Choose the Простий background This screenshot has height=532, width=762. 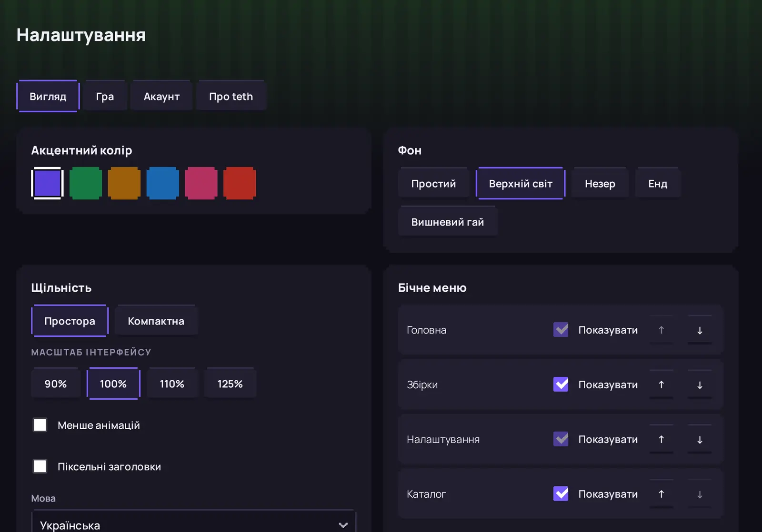[x=433, y=183]
